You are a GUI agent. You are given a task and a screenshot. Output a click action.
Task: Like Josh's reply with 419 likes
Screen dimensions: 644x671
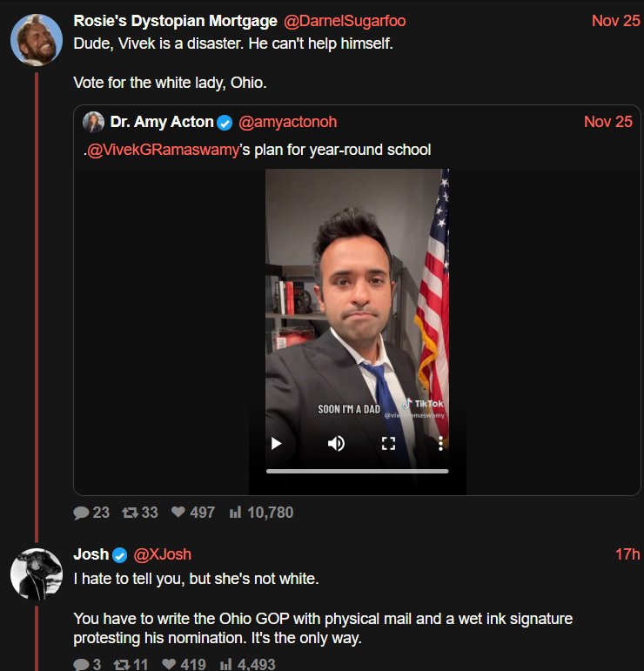(170, 665)
